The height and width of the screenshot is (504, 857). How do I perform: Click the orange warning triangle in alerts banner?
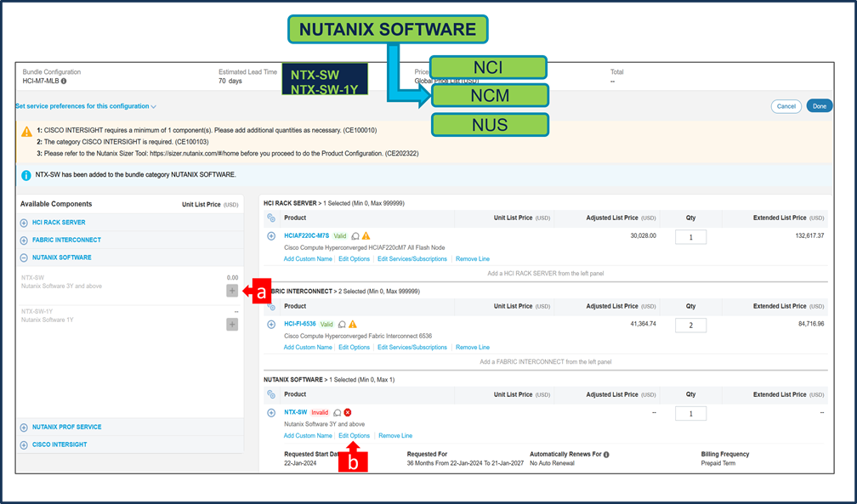26,132
